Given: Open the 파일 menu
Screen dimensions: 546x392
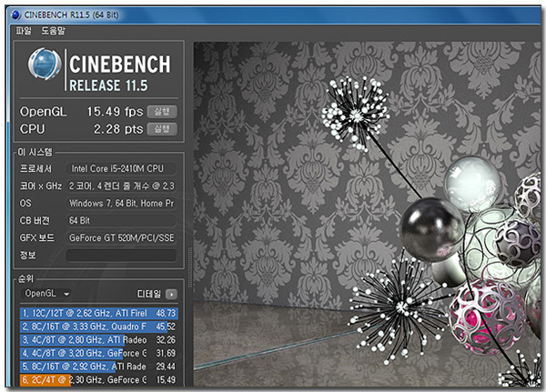Looking at the screenshot, I should [24, 31].
